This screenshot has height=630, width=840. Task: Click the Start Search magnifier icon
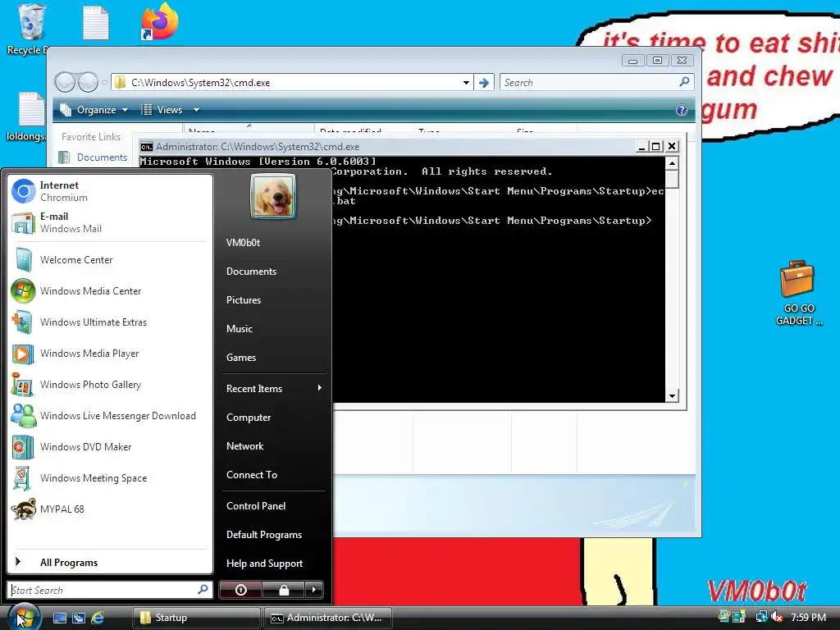203,589
